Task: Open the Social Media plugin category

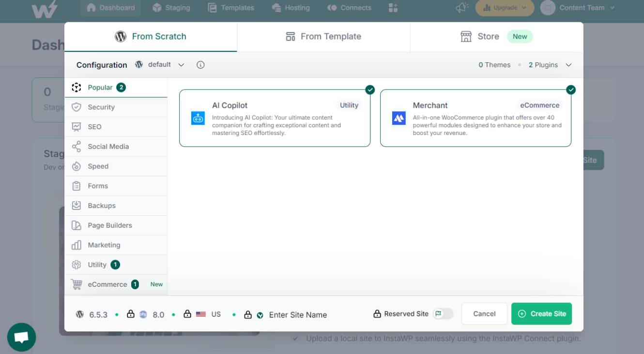Action: tap(116, 147)
